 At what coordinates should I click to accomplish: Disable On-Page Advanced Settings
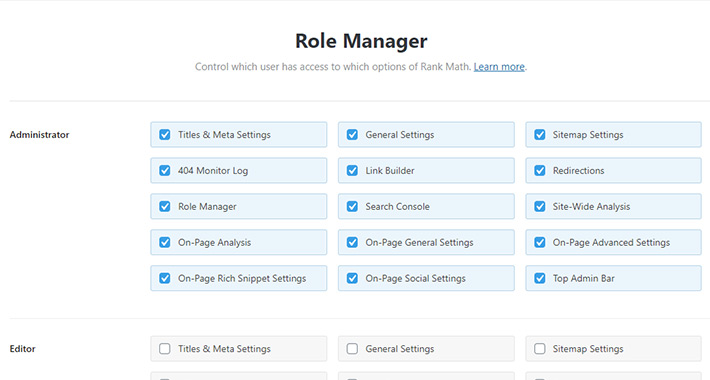(x=540, y=242)
